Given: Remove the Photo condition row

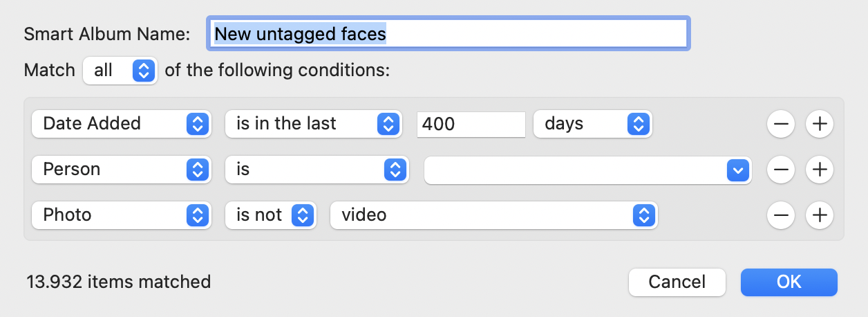Looking at the screenshot, I should tap(781, 215).
